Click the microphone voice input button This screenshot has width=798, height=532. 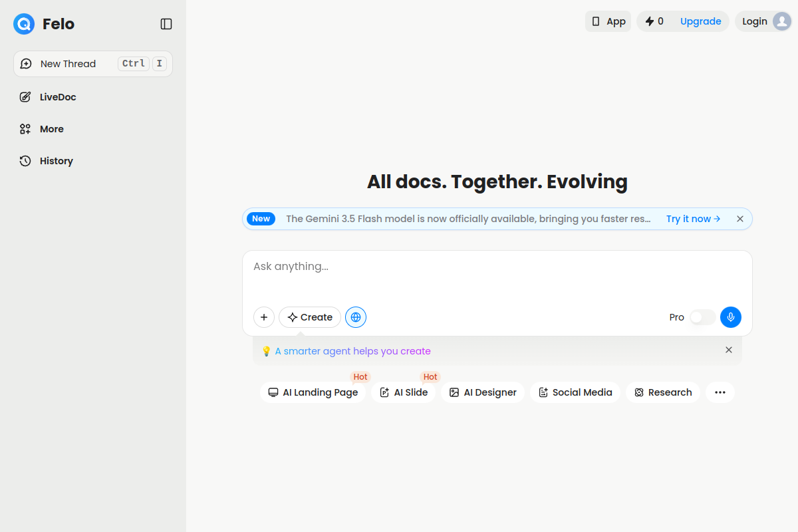731,317
